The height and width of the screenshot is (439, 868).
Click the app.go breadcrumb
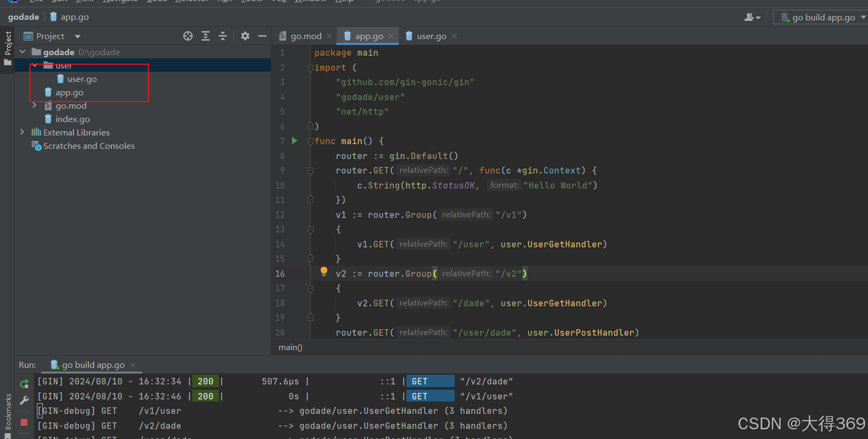[x=74, y=17]
